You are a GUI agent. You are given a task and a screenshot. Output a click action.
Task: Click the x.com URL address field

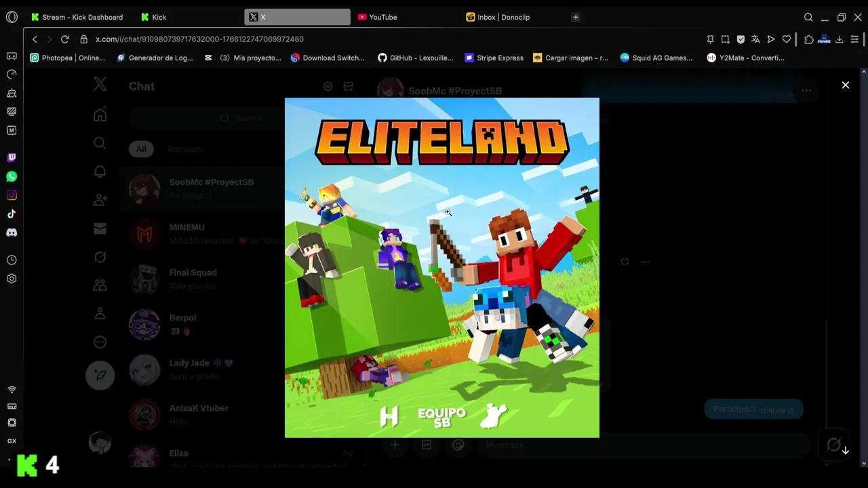199,39
